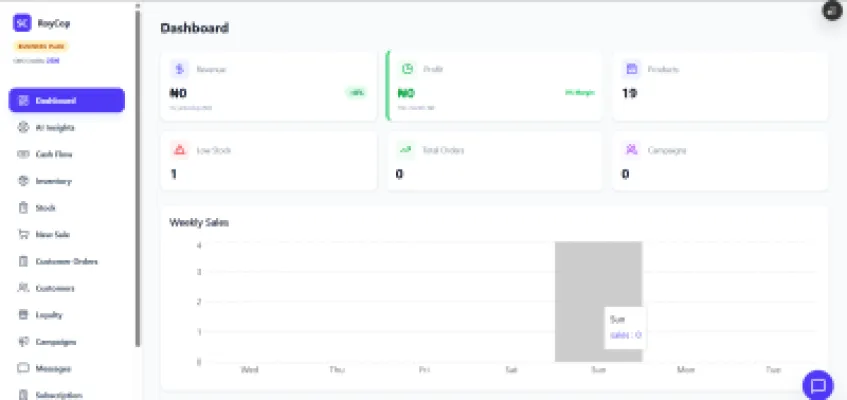This screenshot has height=400, width=847.
Task: Open the AI Insights sidebar icon
Action: click(x=23, y=128)
